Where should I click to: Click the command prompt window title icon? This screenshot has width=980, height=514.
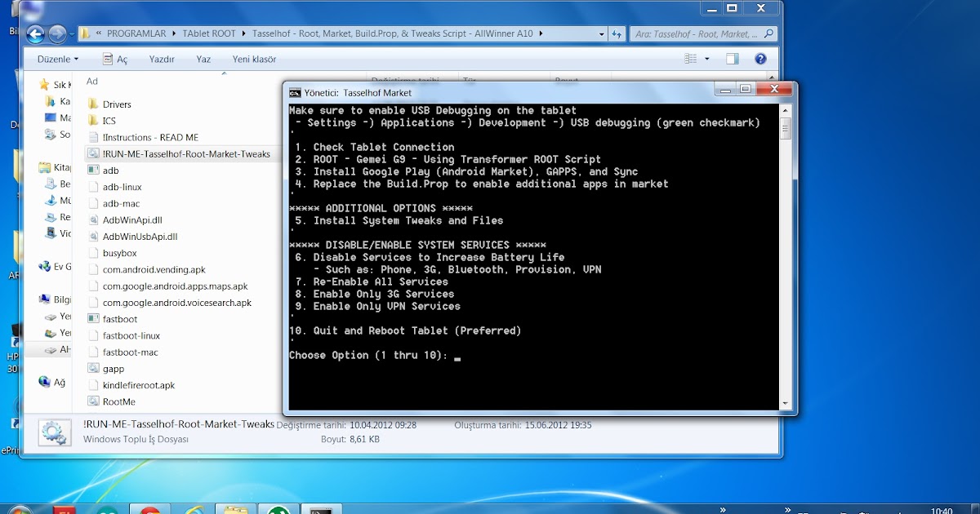click(295, 92)
